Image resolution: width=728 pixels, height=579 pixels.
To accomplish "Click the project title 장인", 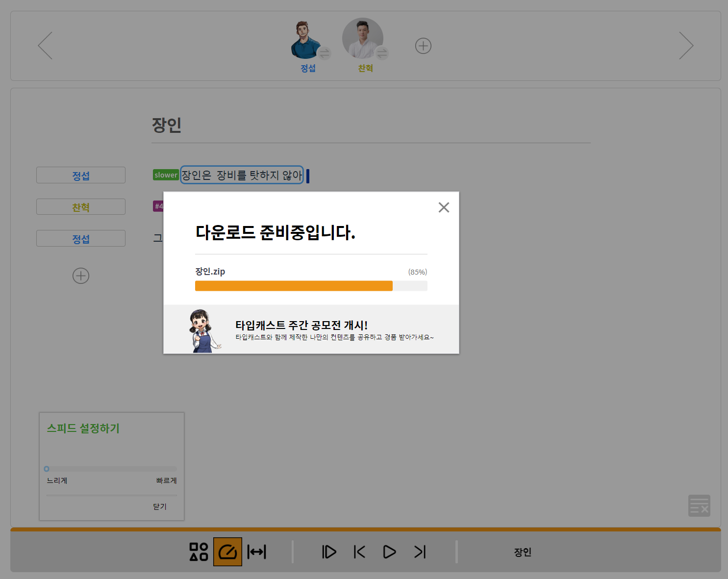I will (167, 125).
